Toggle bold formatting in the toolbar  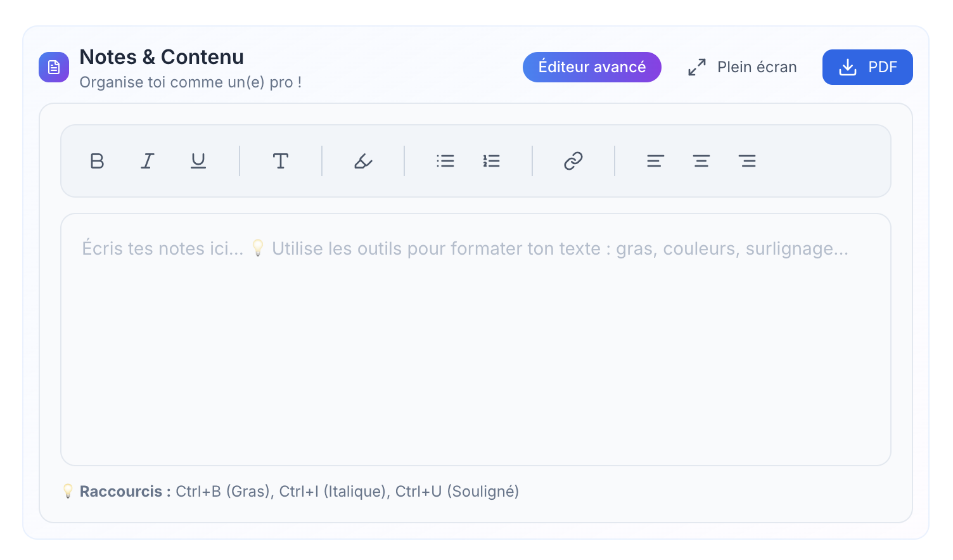point(97,161)
